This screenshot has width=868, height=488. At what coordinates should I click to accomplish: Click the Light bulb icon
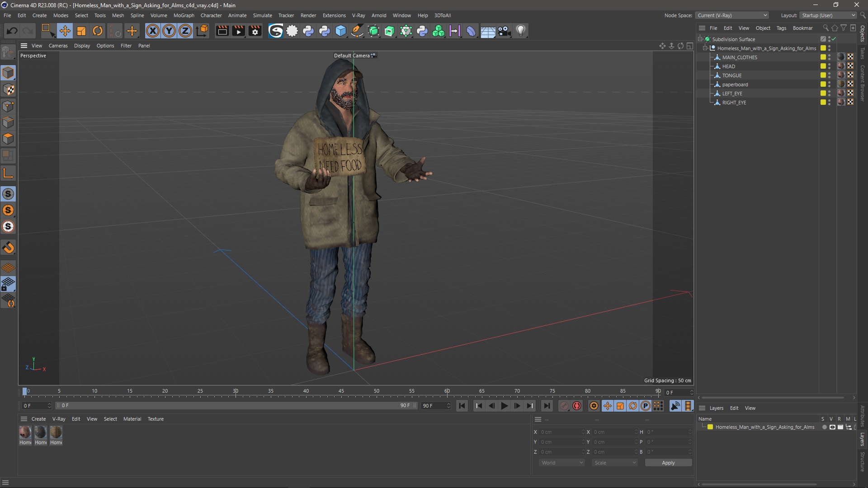(521, 31)
